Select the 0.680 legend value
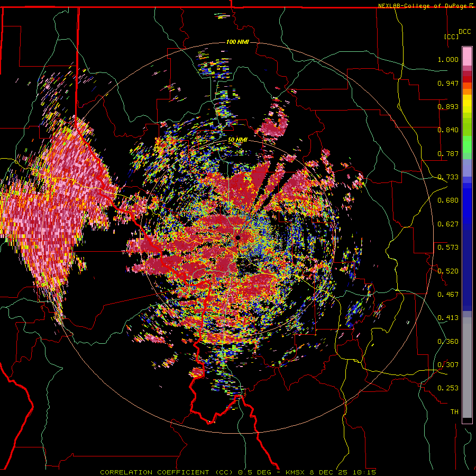Screen dimensions: 476x476 pos(448,200)
